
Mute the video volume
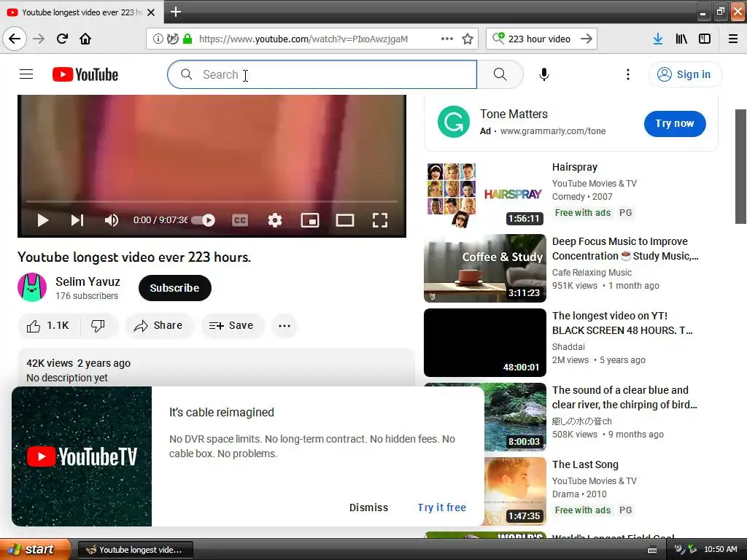click(x=112, y=220)
